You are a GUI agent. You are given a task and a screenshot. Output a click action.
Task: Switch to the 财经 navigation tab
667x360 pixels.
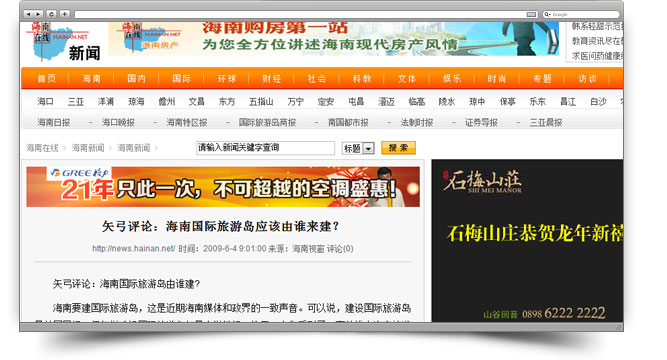coord(272,79)
